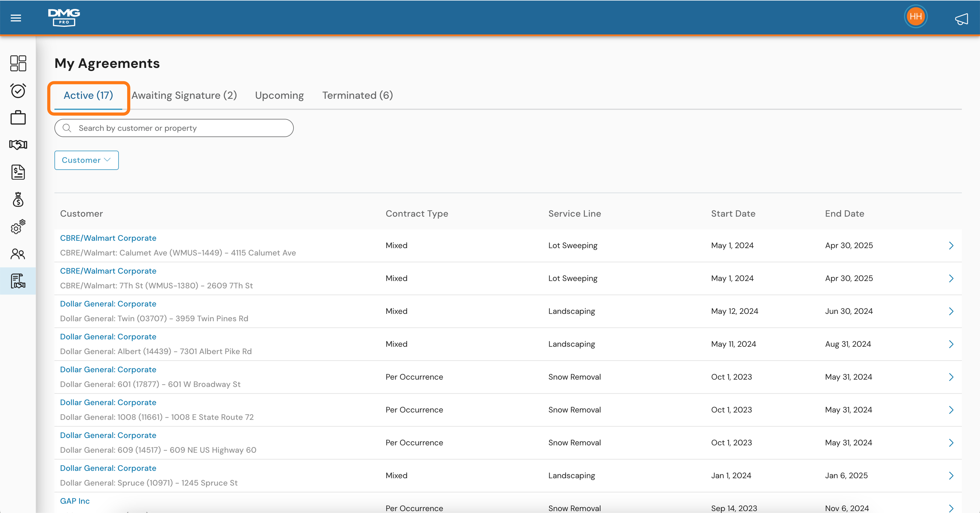Open CBRE/Walmart Corporate link for 7Th St
This screenshot has width=980, height=513.
[x=108, y=271]
